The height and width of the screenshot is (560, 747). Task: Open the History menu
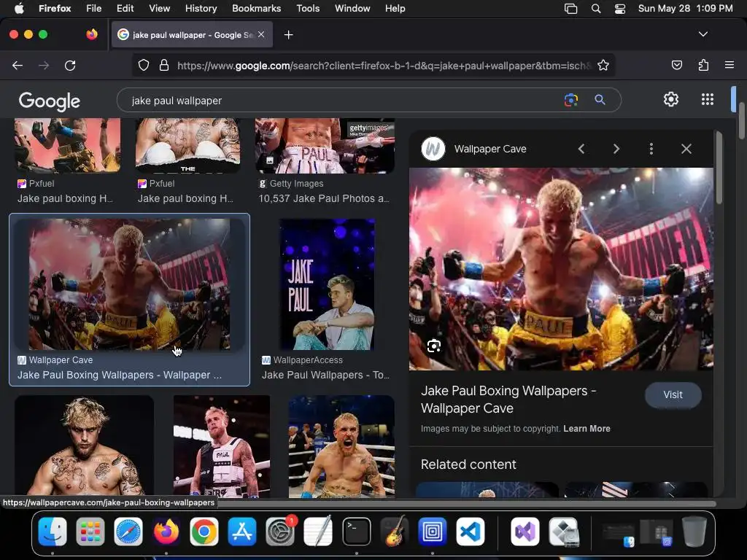coord(201,8)
